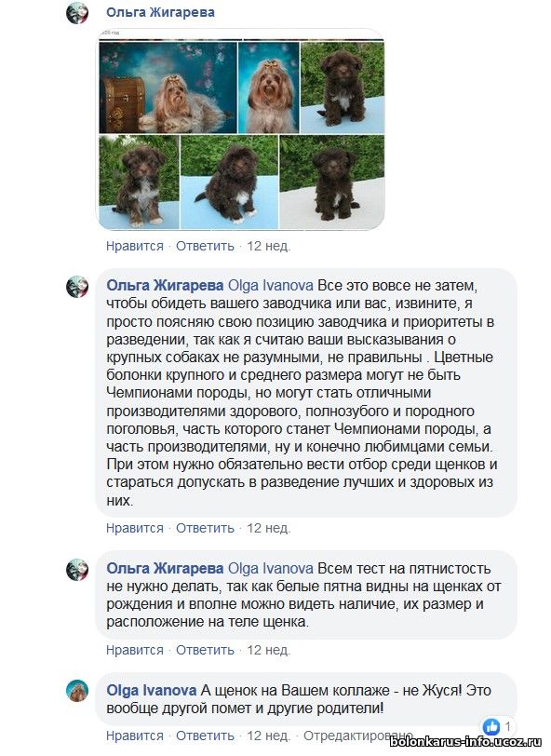Open Olga Ivanova's profile avatar
This screenshot has height=756, width=551.
point(77,691)
